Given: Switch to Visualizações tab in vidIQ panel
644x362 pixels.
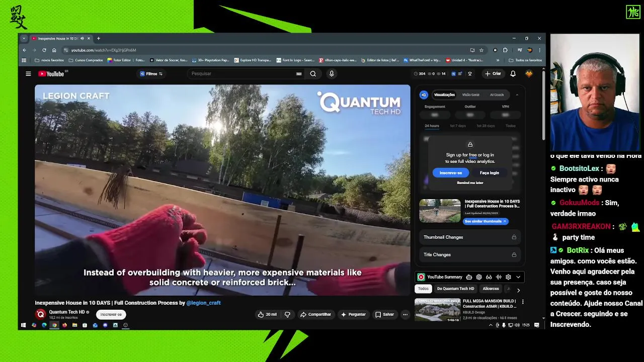Looking at the screenshot, I should pos(444,95).
